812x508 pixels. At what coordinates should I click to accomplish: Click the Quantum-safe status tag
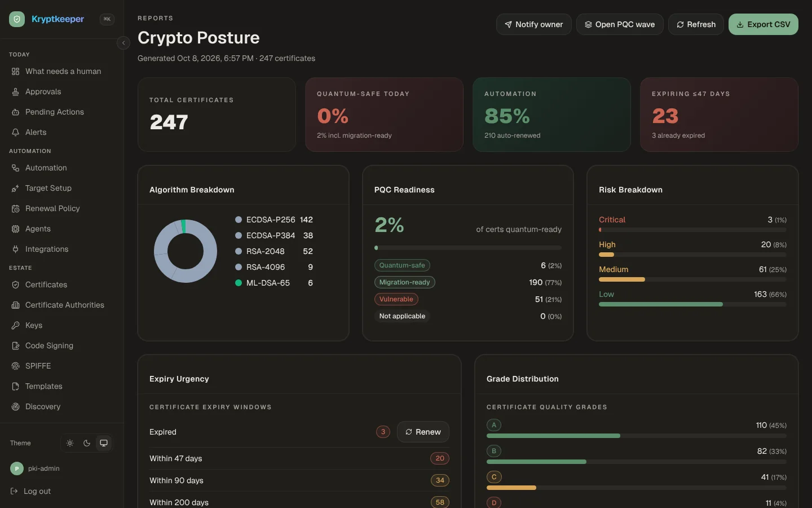click(x=402, y=265)
